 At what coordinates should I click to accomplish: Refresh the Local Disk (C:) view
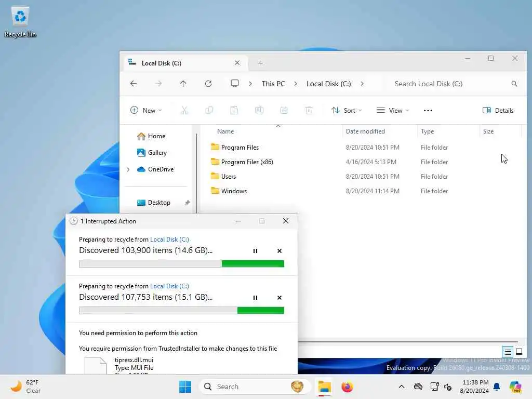click(208, 84)
